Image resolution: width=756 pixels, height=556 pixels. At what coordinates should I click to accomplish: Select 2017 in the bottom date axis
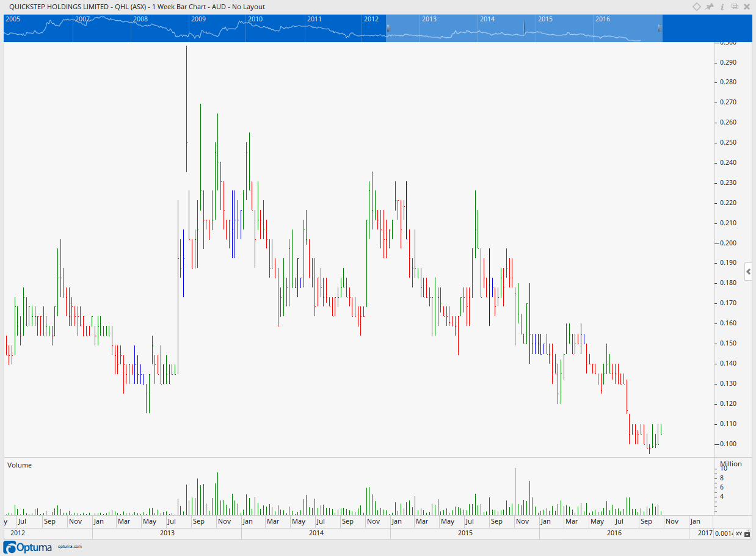[x=705, y=533]
